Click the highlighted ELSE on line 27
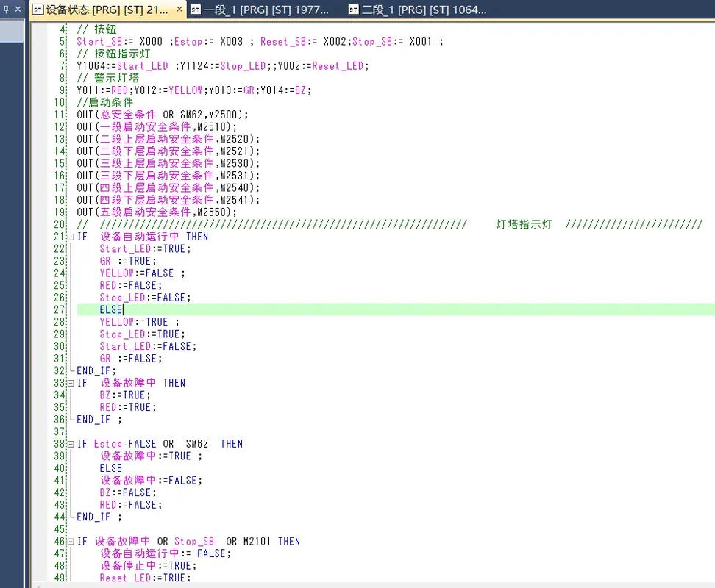Screen dimensions: 715x588 [111, 309]
